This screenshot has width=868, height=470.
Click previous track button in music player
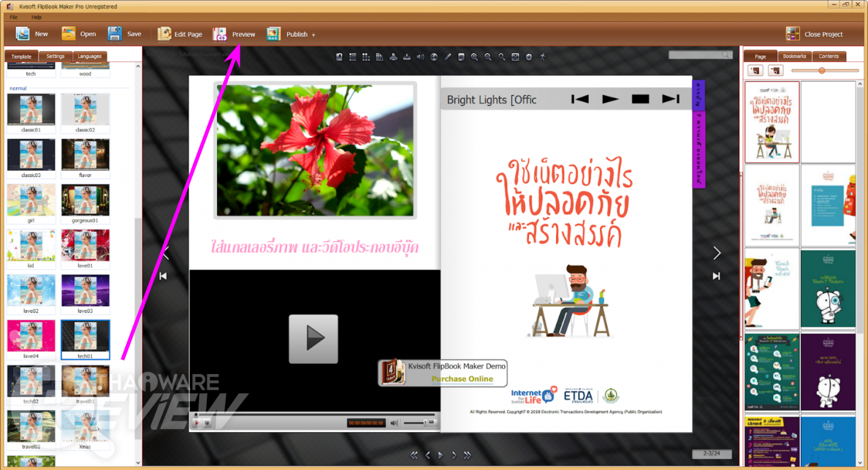580,99
